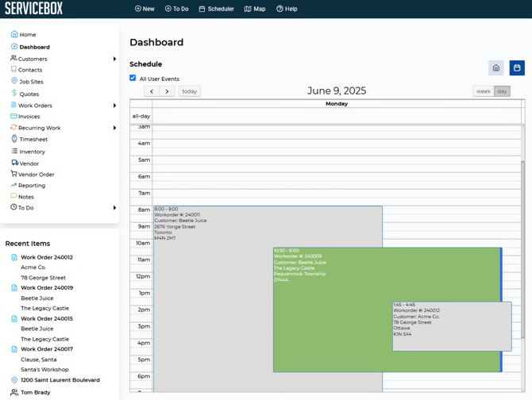The image size is (532, 400).
Task: Open the Work Orders document icon
Action: pos(13,105)
